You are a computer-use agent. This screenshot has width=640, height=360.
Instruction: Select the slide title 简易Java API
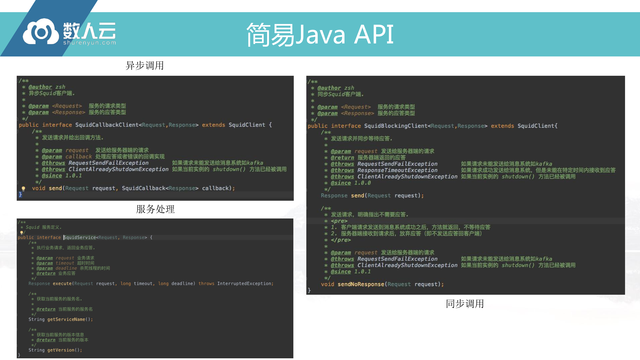320,34
